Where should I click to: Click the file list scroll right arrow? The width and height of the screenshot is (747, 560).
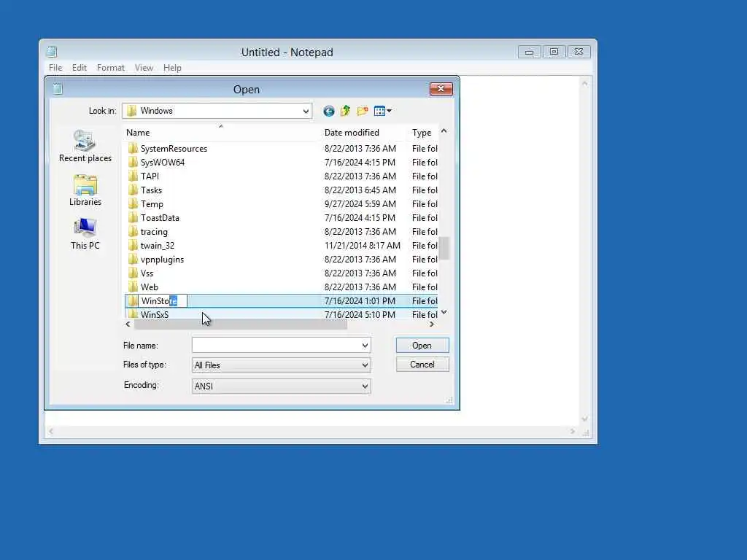tap(432, 324)
